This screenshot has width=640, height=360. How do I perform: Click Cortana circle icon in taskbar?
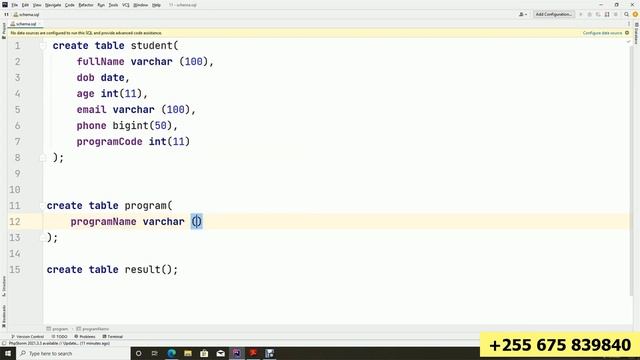(139, 353)
